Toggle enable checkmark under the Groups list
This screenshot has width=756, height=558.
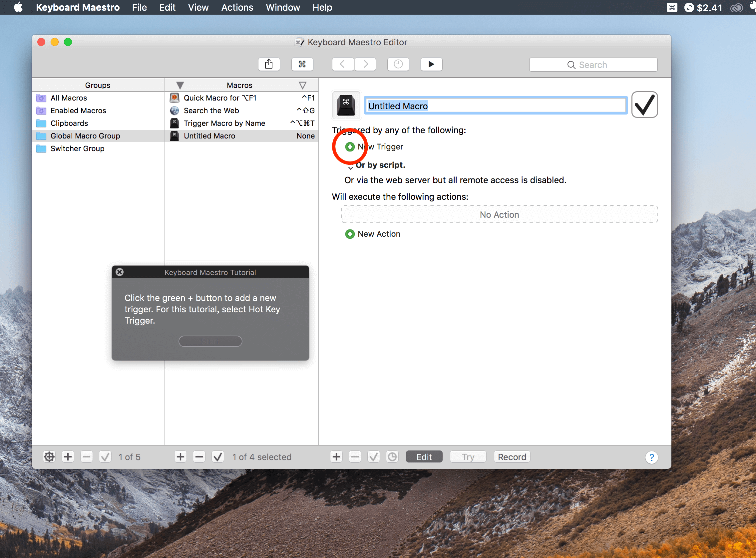click(105, 457)
